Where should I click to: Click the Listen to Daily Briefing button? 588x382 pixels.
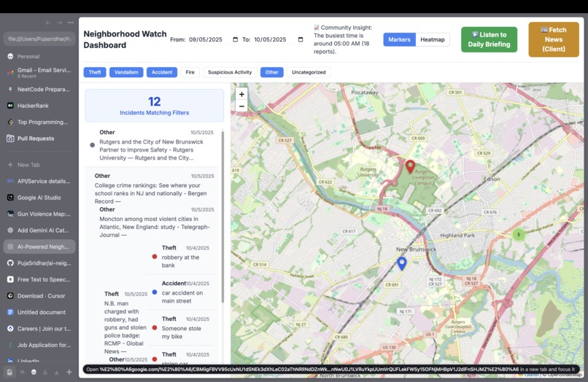489,39
